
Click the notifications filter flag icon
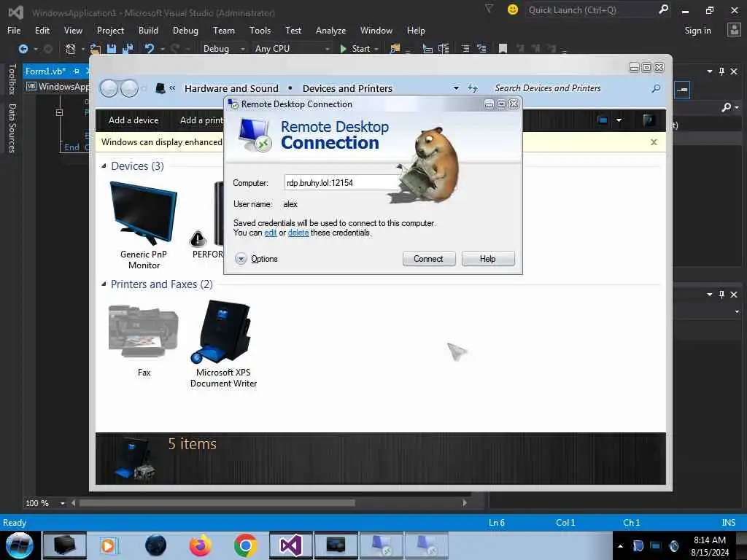point(489,9)
